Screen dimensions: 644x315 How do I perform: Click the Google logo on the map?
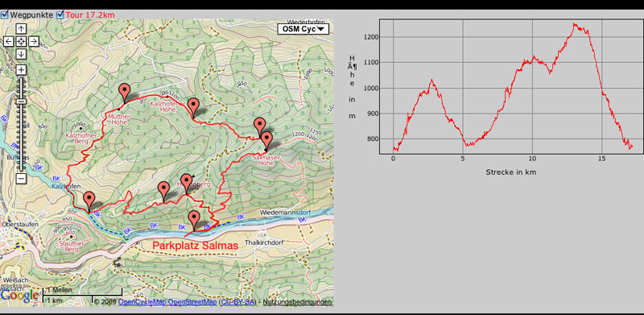(19, 295)
